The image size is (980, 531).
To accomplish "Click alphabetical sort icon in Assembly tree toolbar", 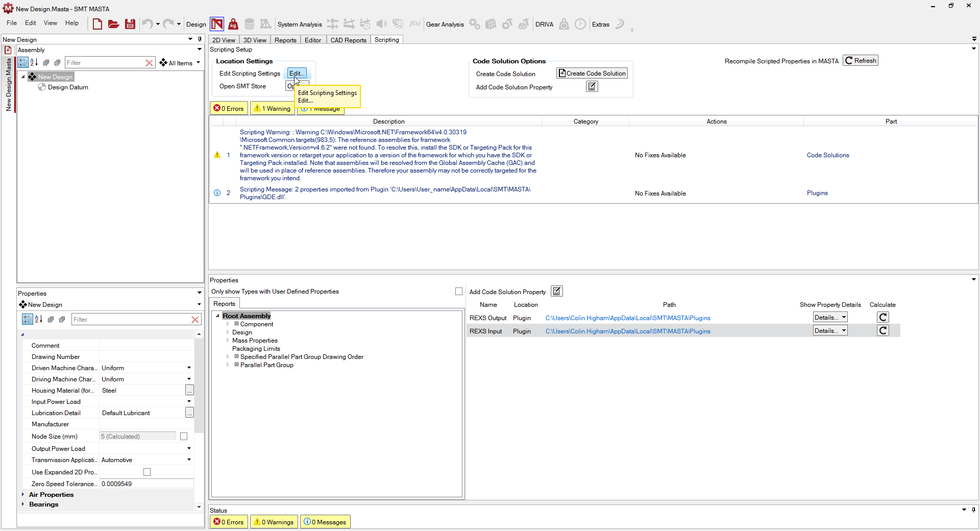I will [x=34, y=62].
